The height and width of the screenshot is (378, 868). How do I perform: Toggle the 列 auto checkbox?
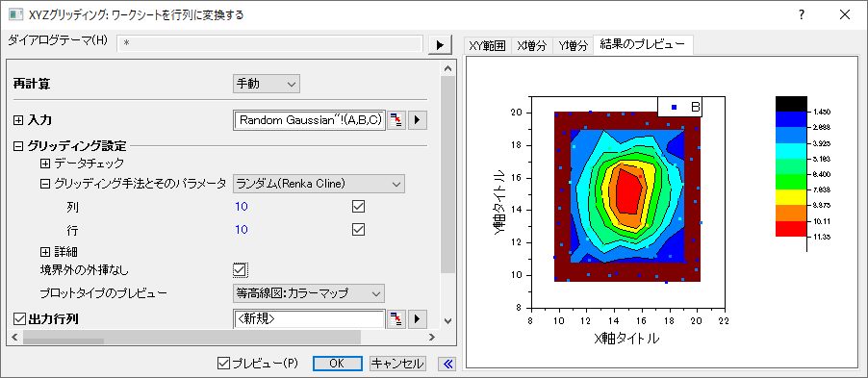tap(359, 207)
